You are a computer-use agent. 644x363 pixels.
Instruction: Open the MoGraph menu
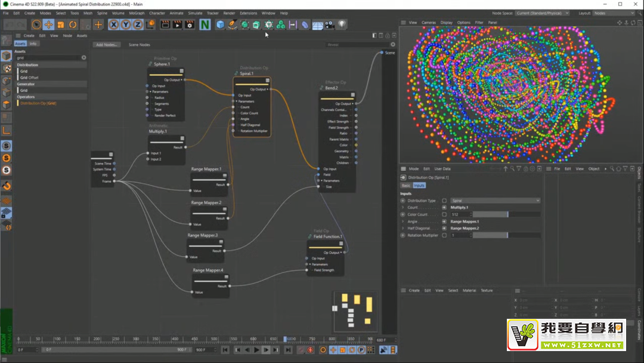(137, 13)
